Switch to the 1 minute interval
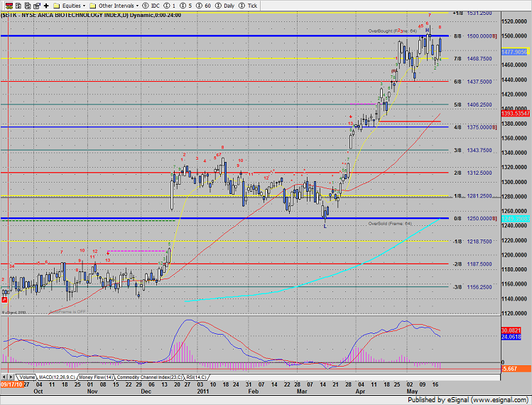This screenshot has width=532, height=405. click(x=170, y=6)
